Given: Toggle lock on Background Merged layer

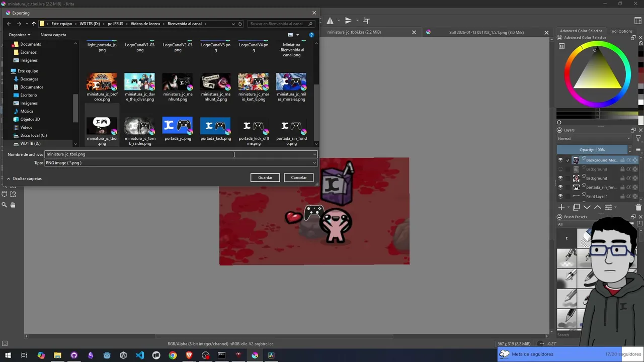Looking at the screenshot, I should 622,160.
